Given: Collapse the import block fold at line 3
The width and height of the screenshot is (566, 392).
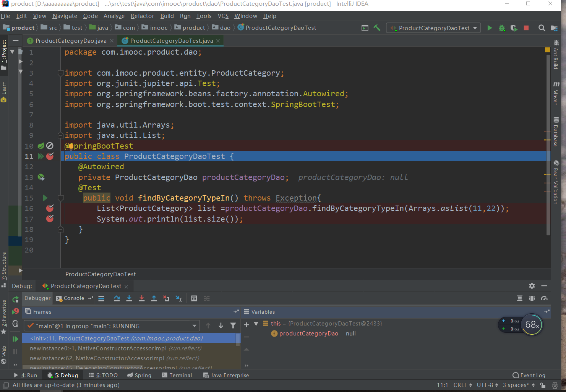Looking at the screenshot, I should point(60,73).
